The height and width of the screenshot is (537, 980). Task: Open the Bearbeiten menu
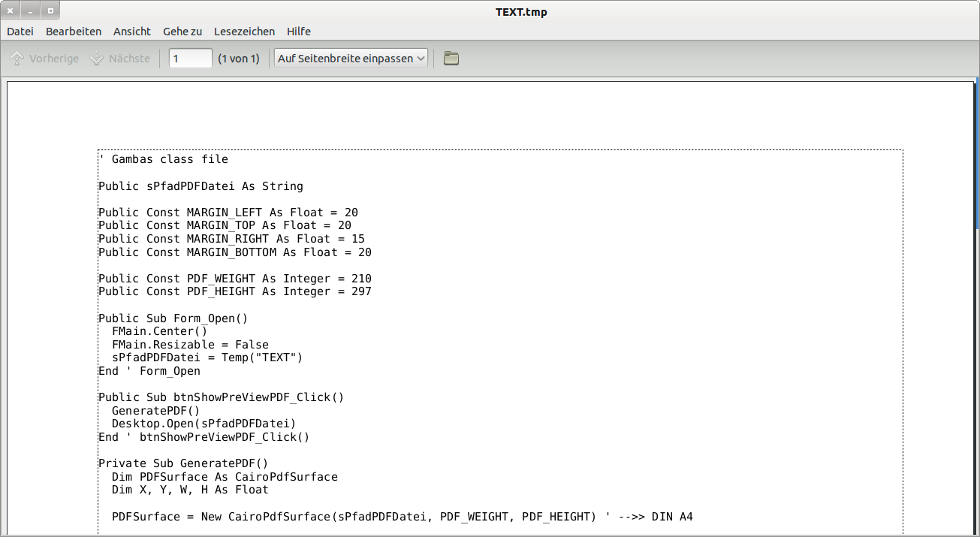click(x=74, y=32)
